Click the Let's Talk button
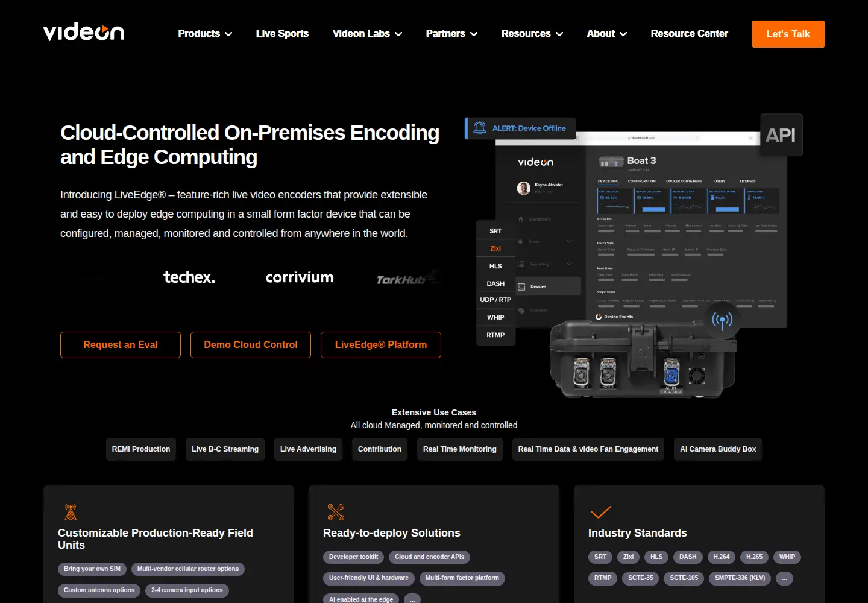Screen dimensions: 868x603 pos(788,34)
